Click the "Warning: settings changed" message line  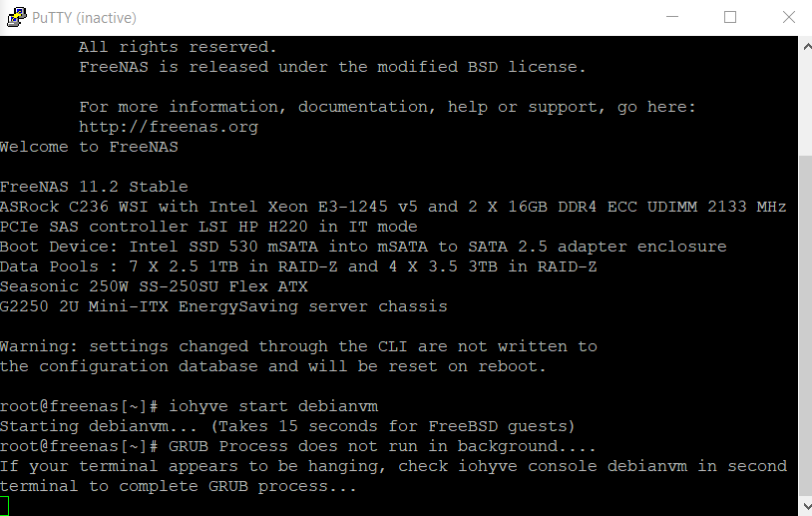tap(298, 346)
